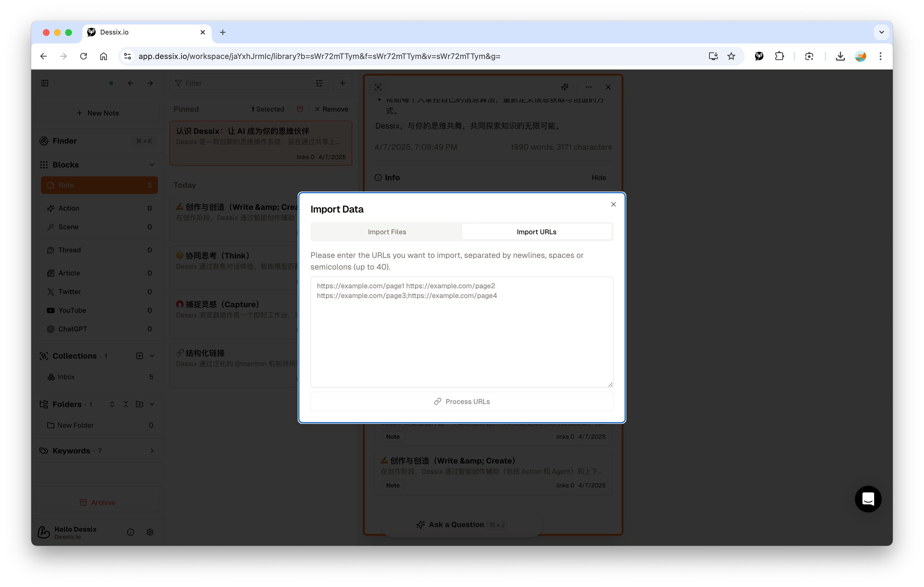The width and height of the screenshot is (924, 587).
Task: Collapse the Collections section
Action: (x=152, y=356)
